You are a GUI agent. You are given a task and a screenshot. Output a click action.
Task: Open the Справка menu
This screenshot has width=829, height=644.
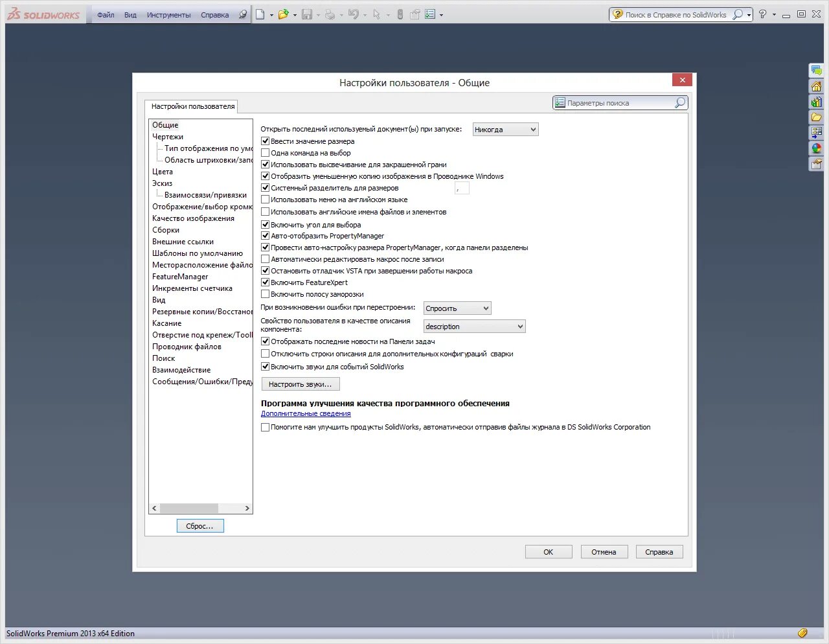tap(214, 15)
